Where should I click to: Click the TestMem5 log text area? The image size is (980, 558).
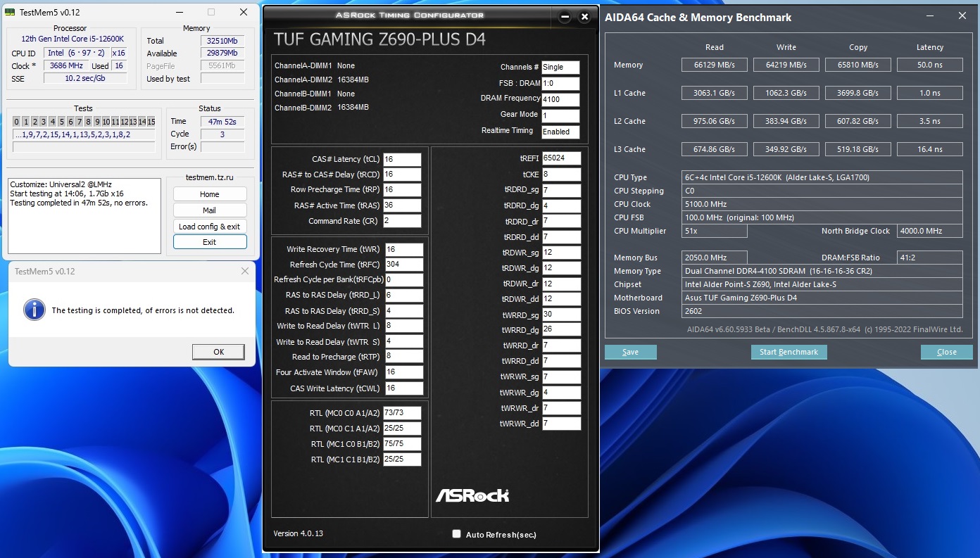[84, 215]
